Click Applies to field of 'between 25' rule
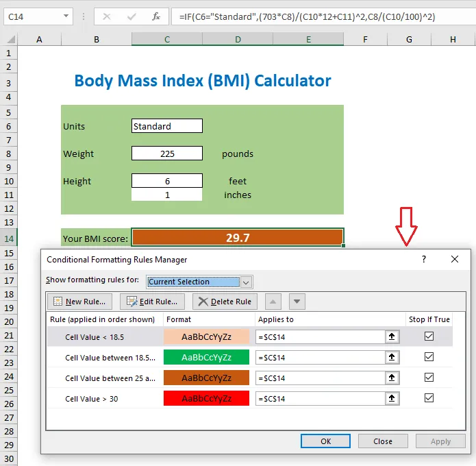 (x=321, y=378)
